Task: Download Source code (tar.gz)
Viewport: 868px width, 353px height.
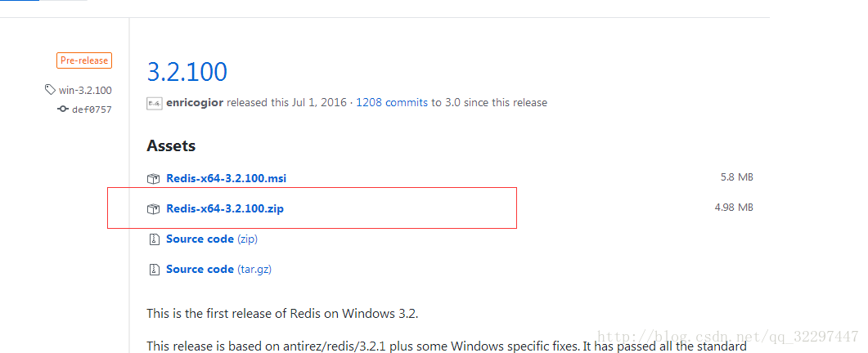Action: 218,270
